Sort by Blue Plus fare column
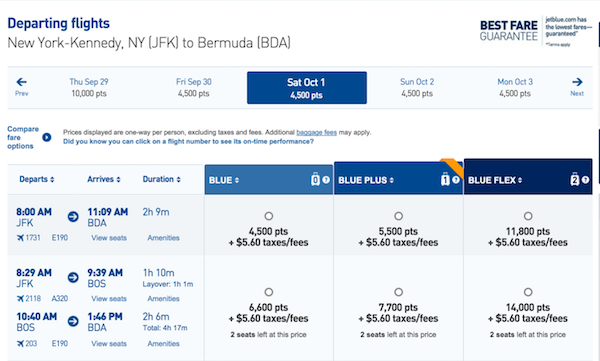Screen dimensions: 600x361 [366, 180]
